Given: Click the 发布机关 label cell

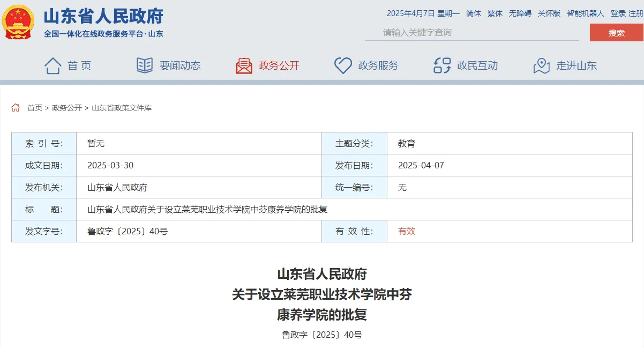Looking at the screenshot, I should (x=44, y=188).
